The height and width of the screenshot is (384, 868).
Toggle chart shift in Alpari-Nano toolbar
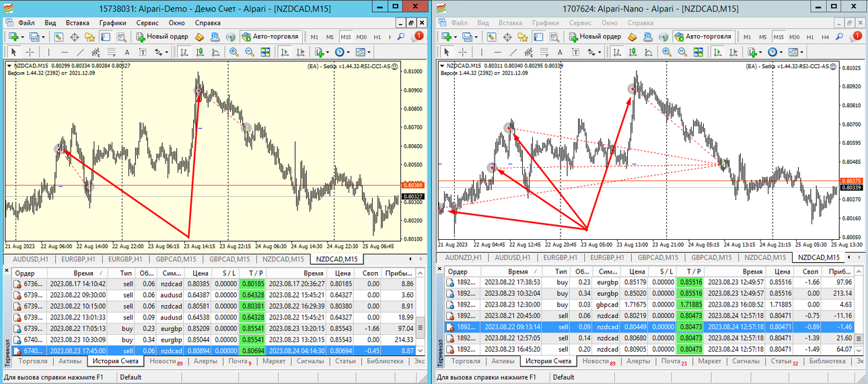coord(733,51)
